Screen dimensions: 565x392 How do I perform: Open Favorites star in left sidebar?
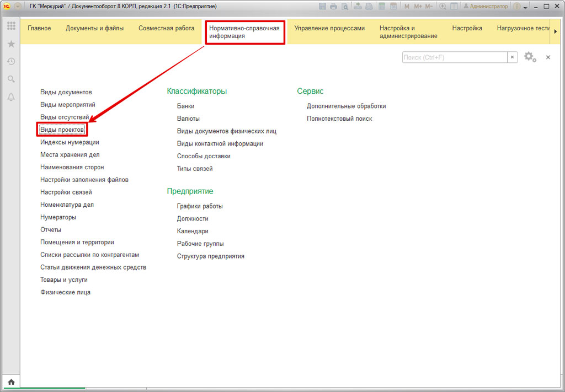11,44
